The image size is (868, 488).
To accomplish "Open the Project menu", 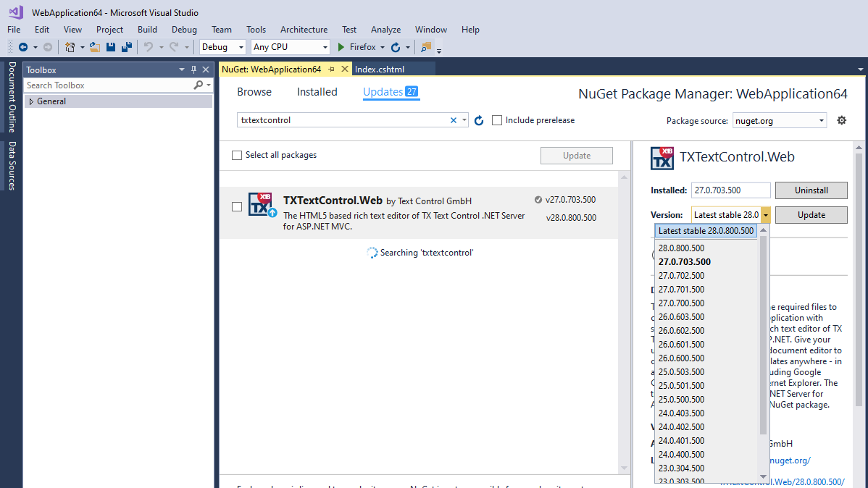I will (x=109, y=30).
